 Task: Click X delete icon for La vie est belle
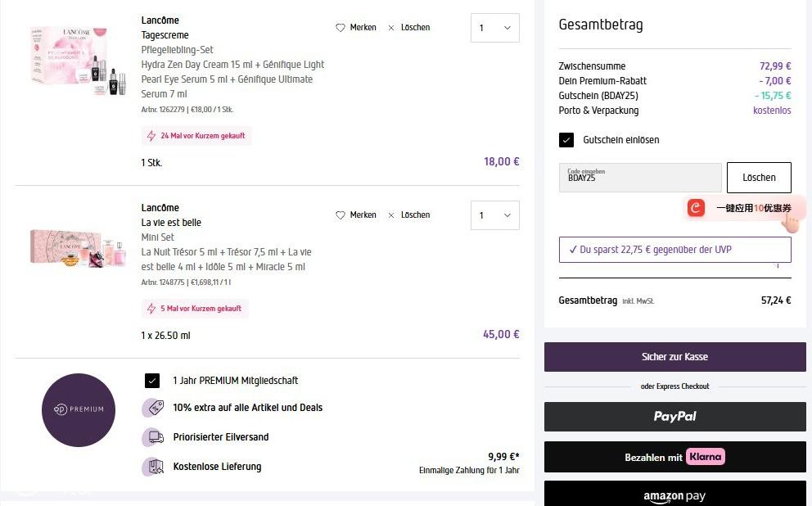(391, 215)
